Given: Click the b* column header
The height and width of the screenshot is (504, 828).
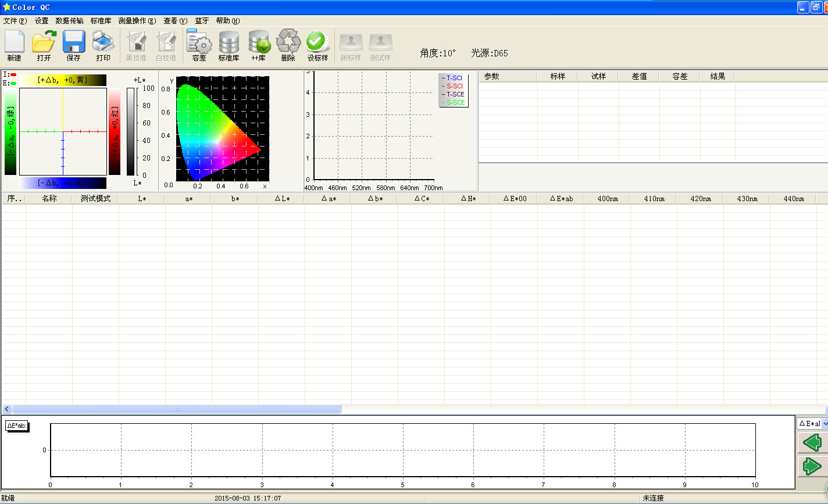Looking at the screenshot, I should (235, 198).
